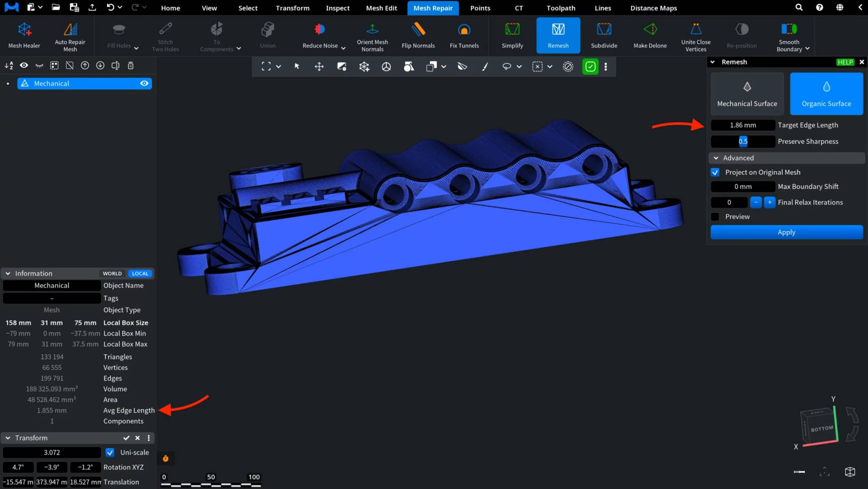Click the Apply button

(787, 232)
